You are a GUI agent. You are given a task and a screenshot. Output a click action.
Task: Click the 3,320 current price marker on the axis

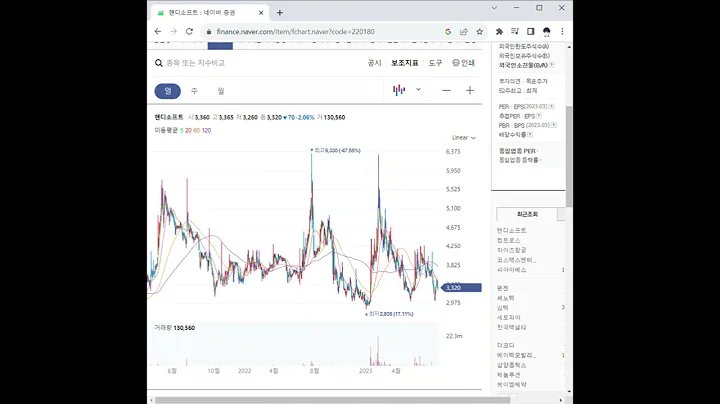click(x=461, y=288)
